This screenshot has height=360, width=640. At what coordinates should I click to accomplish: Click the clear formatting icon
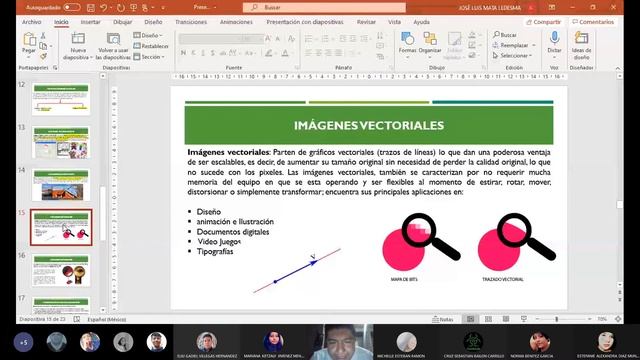tap(291, 39)
